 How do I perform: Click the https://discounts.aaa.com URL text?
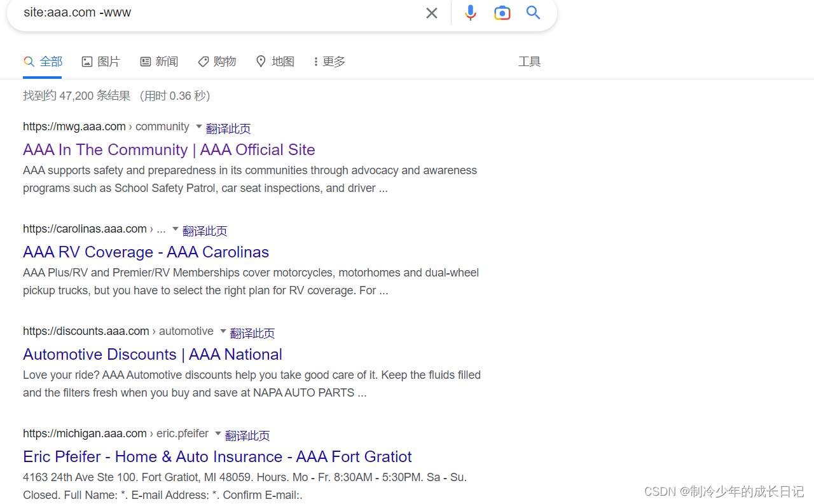pos(86,331)
